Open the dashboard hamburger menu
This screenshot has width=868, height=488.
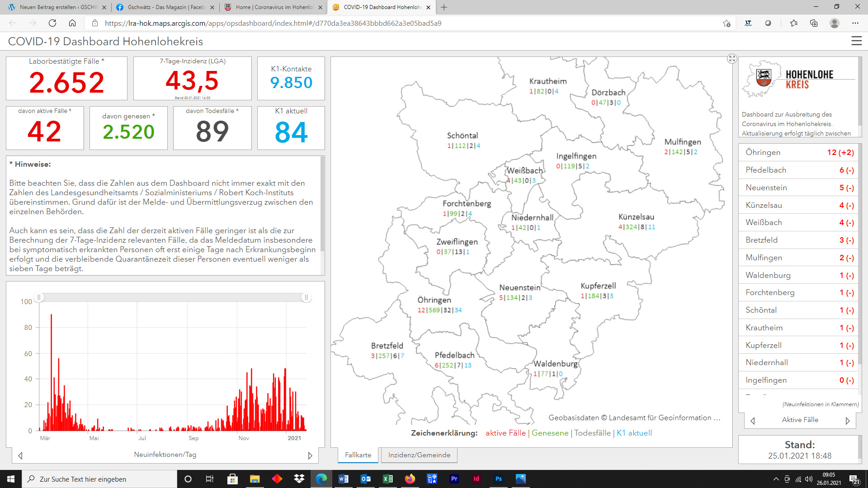coord(856,41)
